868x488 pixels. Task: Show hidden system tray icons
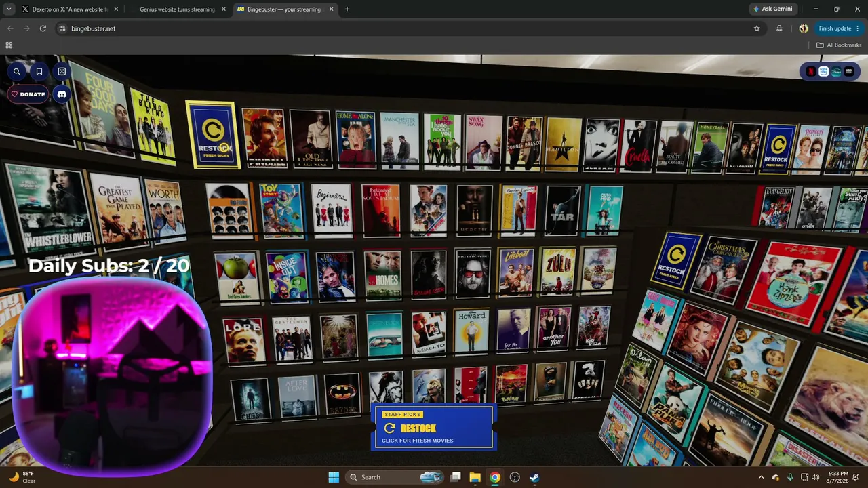[x=761, y=477]
